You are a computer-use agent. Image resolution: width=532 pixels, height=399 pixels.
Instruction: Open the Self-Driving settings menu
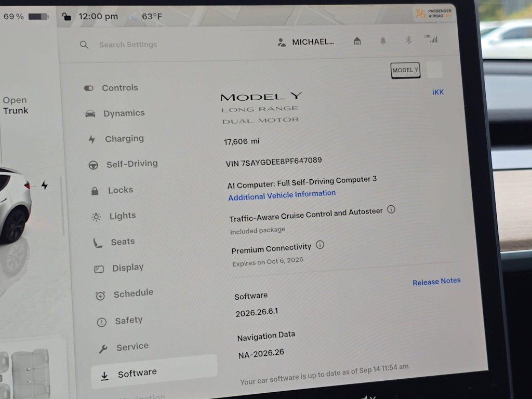[x=123, y=164]
